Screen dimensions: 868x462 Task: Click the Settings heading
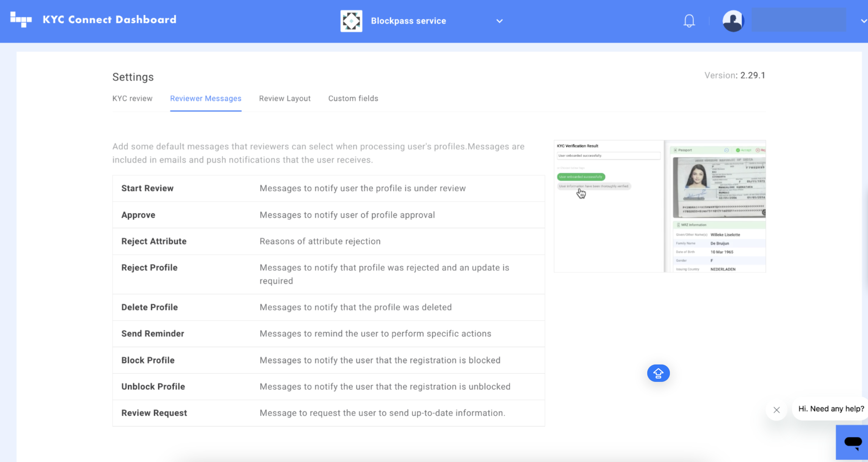(x=133, y=77)
